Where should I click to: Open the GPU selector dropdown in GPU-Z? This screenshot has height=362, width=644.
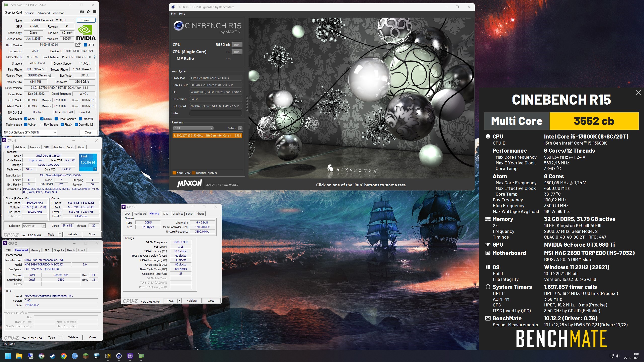[30, 132]
